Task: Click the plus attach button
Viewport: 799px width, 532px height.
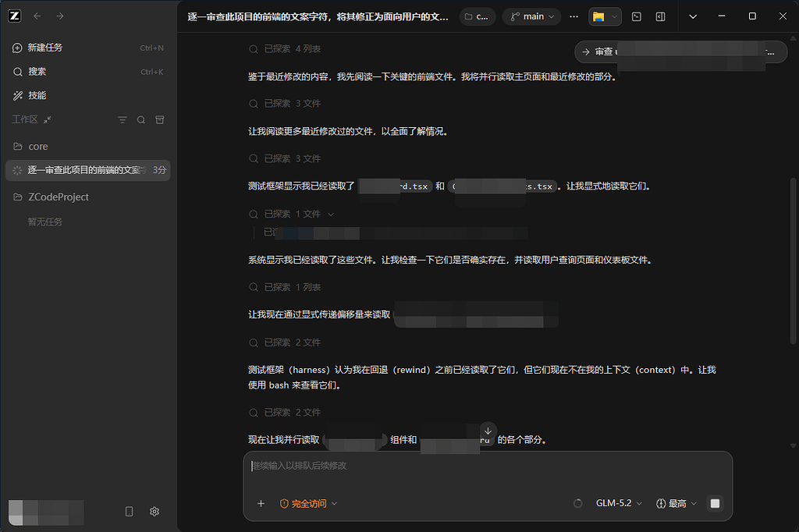Action: [261, 504]
